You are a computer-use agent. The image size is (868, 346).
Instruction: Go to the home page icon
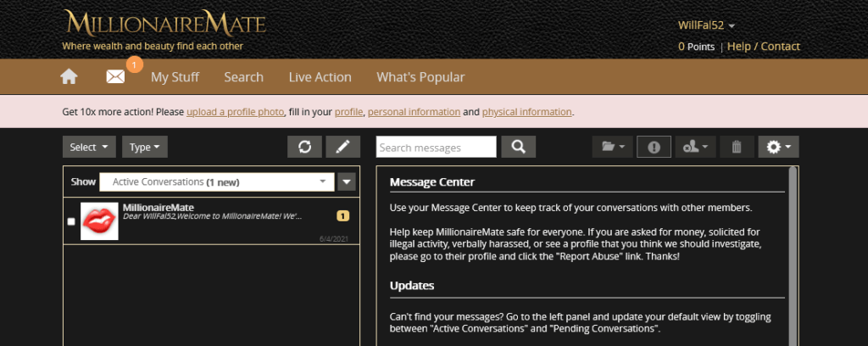[69, 77]
